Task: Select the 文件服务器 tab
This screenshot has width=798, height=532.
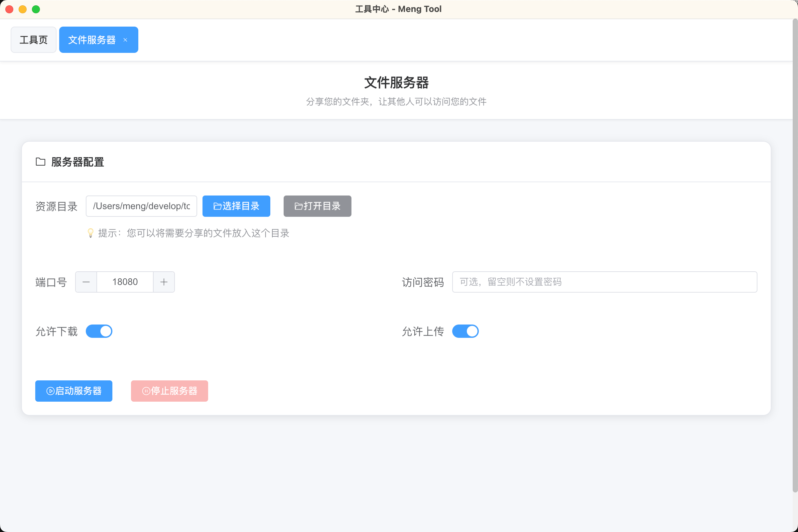Action: click(92, 40)
